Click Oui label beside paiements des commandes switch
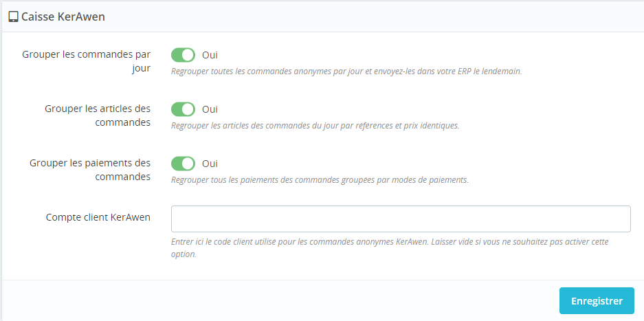This screenshot has width=644, height=321. coord(210,164)
